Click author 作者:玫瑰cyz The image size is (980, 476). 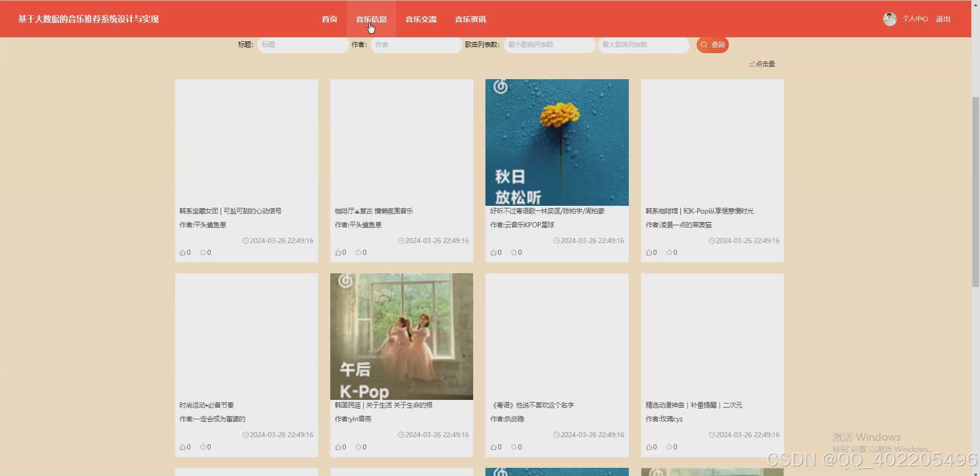click(x=664, y=419)
